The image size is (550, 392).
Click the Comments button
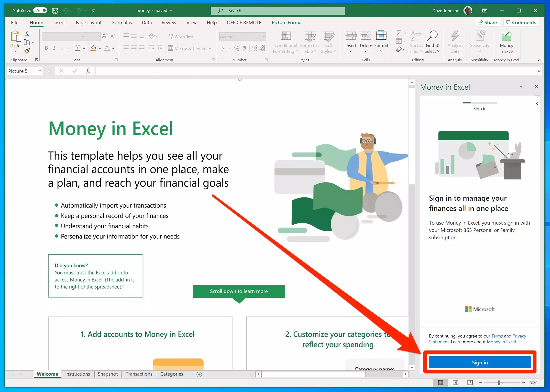521,22
